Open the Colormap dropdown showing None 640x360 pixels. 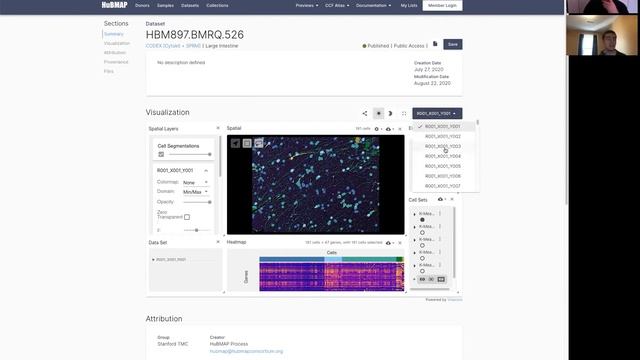point(196,182)
